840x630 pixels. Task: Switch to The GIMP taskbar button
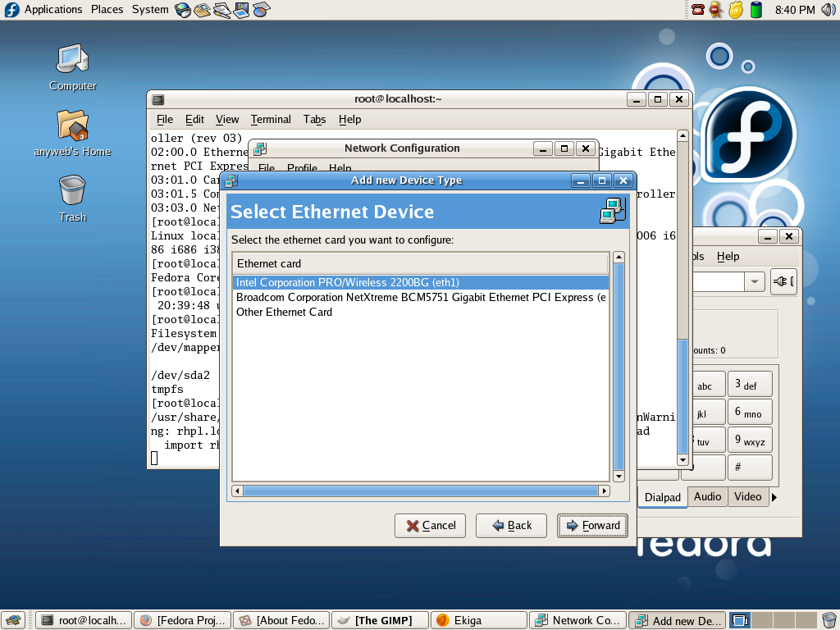(x=381, y=620)
